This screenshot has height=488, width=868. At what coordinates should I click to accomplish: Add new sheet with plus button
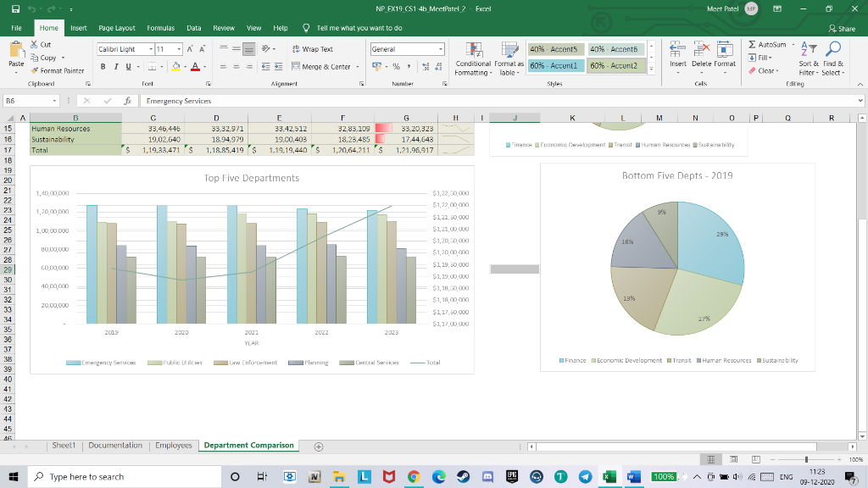(319, 446)
